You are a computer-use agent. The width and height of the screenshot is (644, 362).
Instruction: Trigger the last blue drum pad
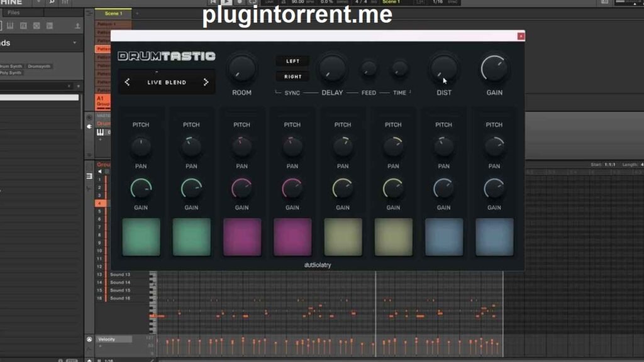coord(494,237)
